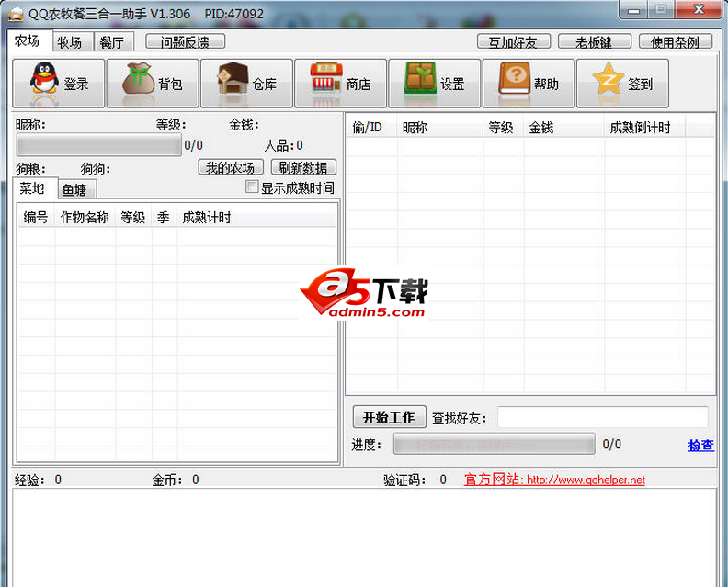Screen dimensions: 728x587
Task: Open the 使用条例 button
Action: (676, 41)
